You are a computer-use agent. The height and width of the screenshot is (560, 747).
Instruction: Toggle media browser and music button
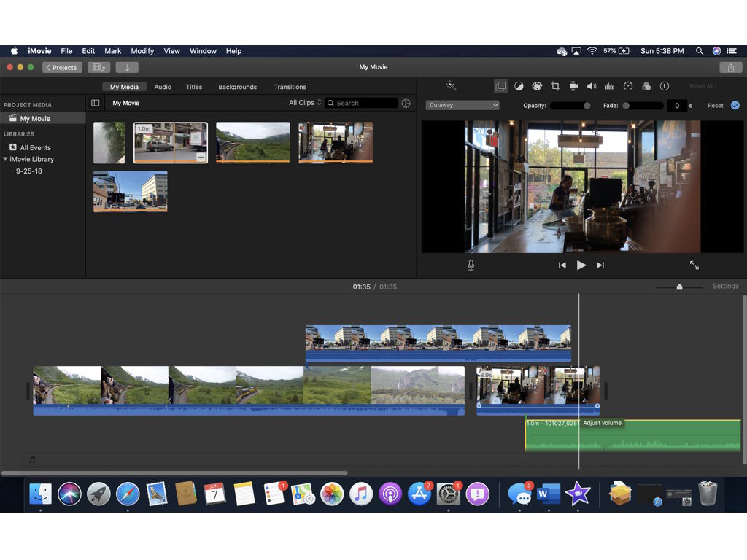[99, 67]
